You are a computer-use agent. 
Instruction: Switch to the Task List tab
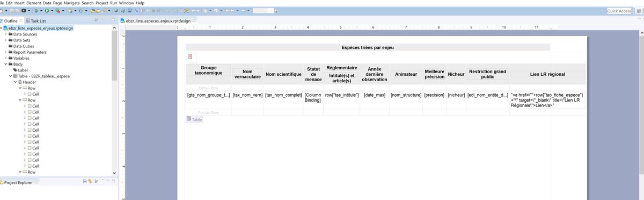tap(36, 20)
